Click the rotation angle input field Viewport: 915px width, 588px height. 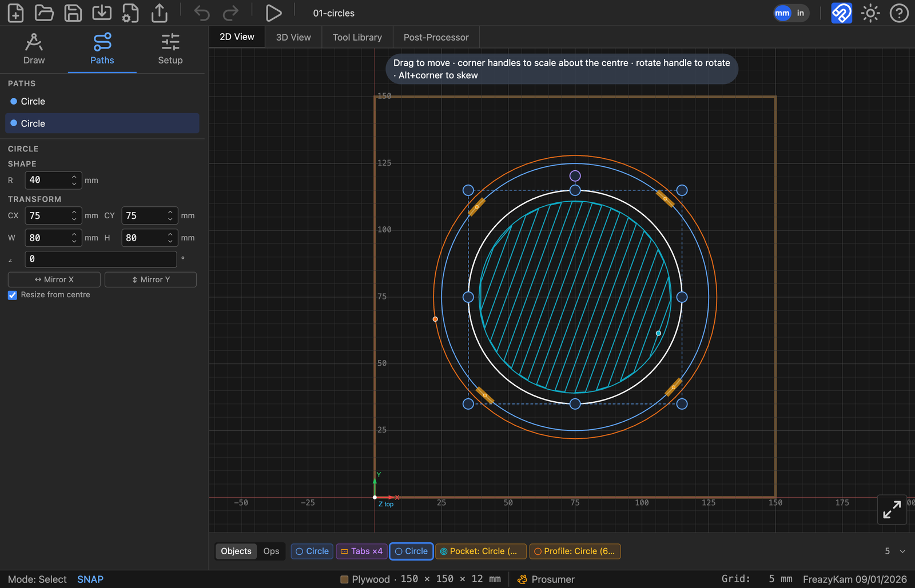tap(101, 259)
